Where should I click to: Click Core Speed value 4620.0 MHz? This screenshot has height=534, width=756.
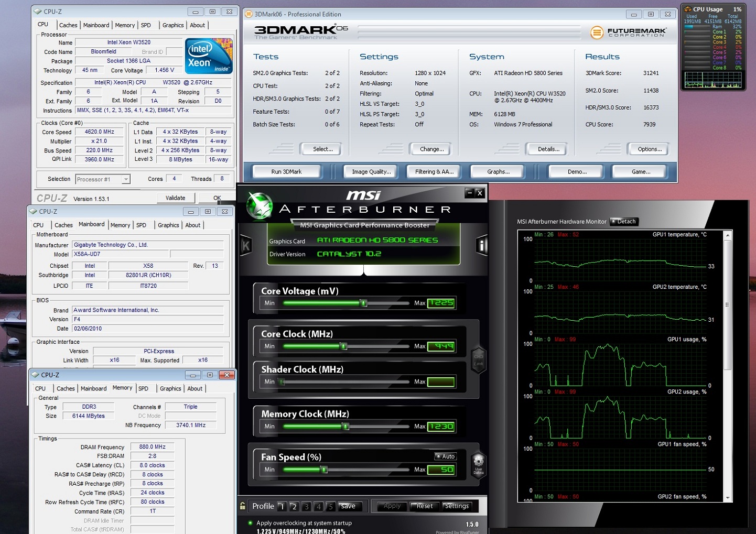click(x=100, y=132)
